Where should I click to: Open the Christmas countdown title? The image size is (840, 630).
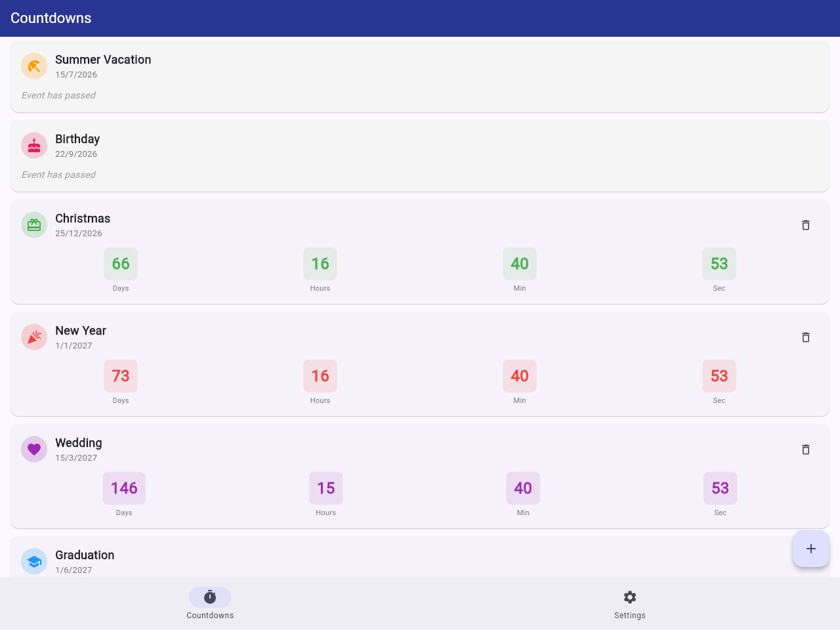83,219
